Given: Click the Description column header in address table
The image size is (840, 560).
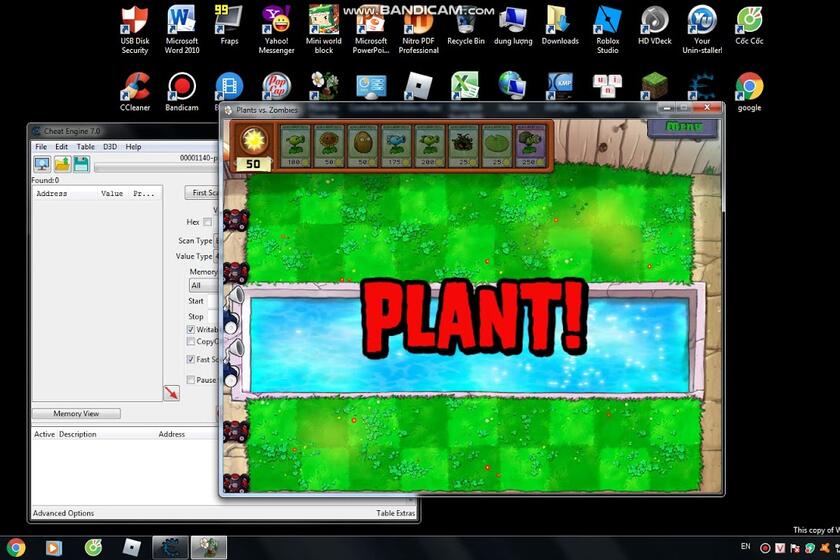Looking at the screenshot, I should (78, 435).
